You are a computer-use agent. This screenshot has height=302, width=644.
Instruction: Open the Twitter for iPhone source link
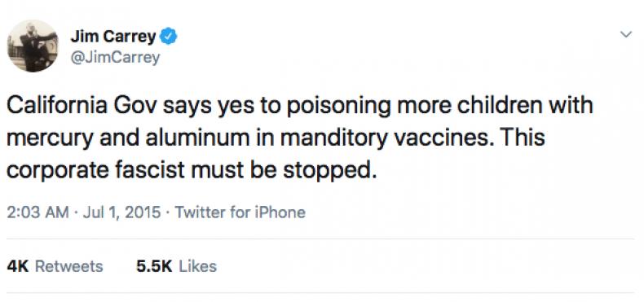pos(240,212)
